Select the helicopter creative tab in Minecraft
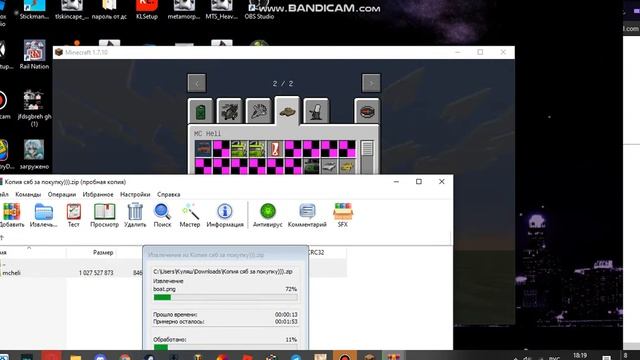Image resolution: width=640 pixels, height=360 pixels. pos(229,111)
